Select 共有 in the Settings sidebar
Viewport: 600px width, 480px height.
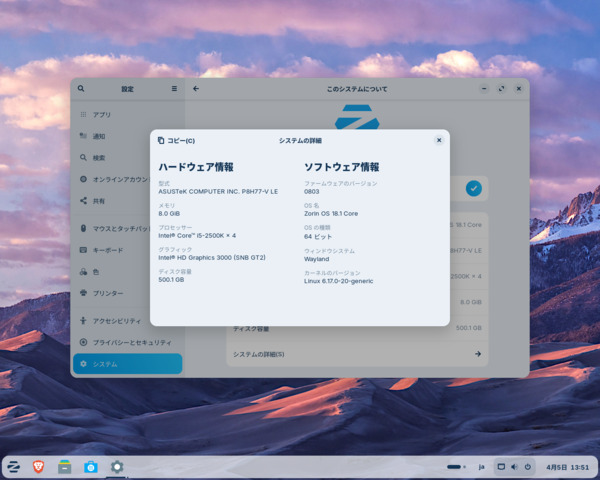[x=127, y=201]
